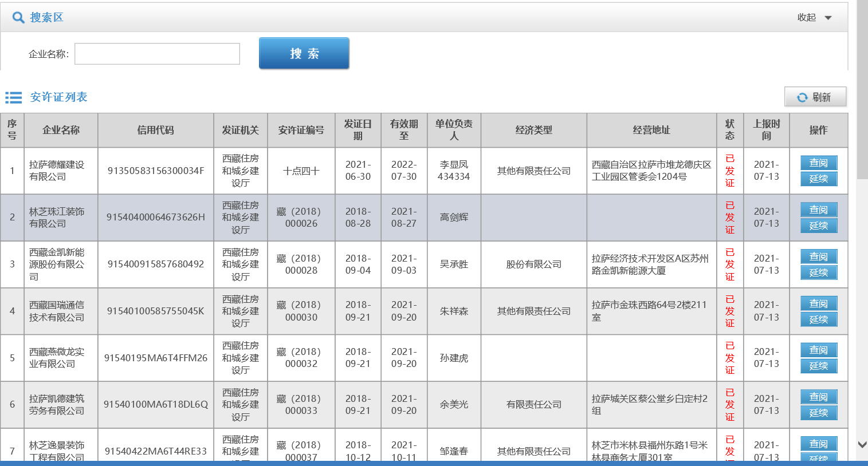Click the magnifier icon beside 搜索区

point(18,18)
